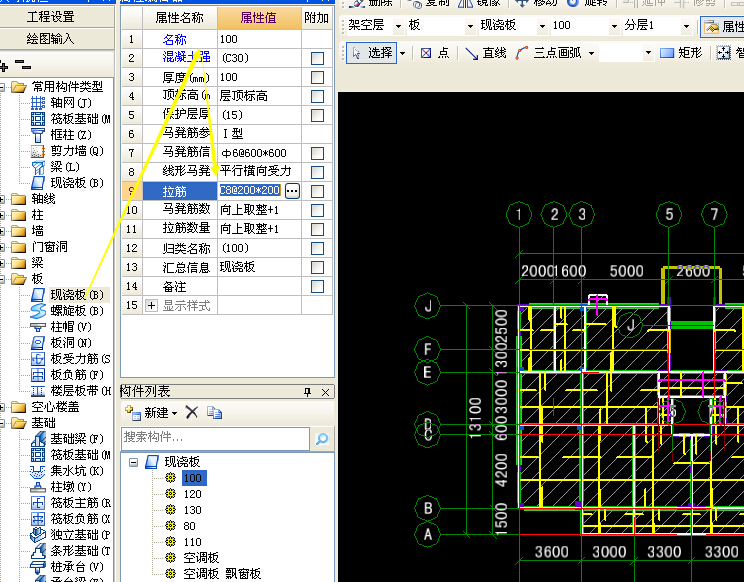The width and height of the screenshot is (744, 582).
Task: Activate the 点 point drawing tool
Action: coord(435,53)
